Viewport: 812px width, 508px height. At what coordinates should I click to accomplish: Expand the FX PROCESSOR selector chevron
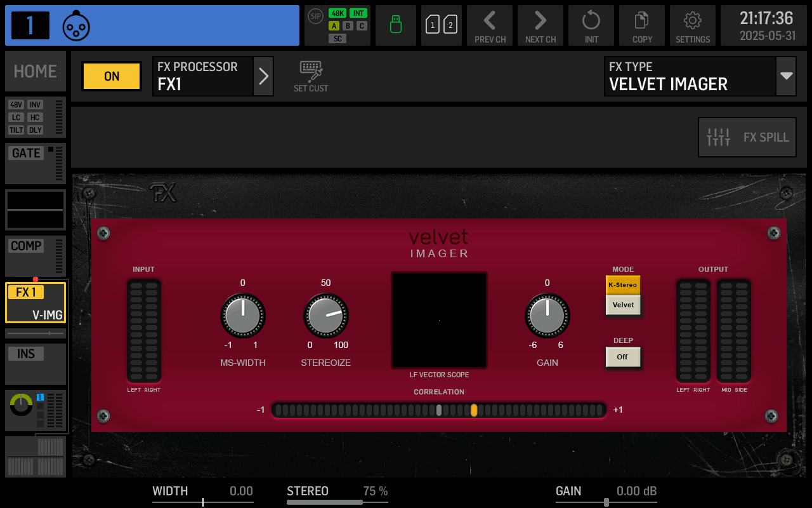(x=264, y=76)
